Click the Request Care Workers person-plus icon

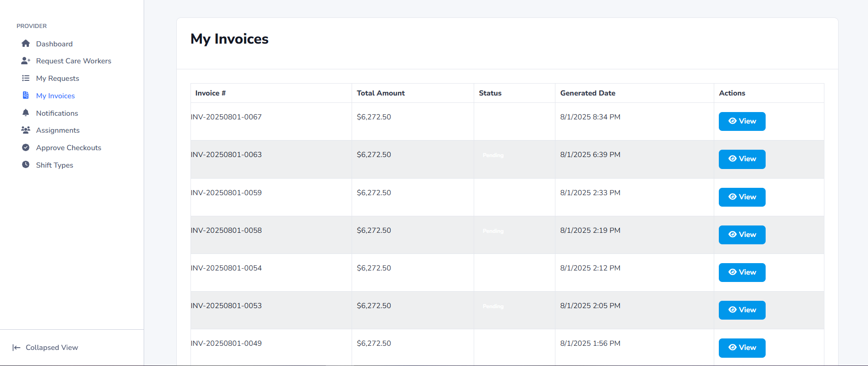pyautogui.click(x=26, y=61)
